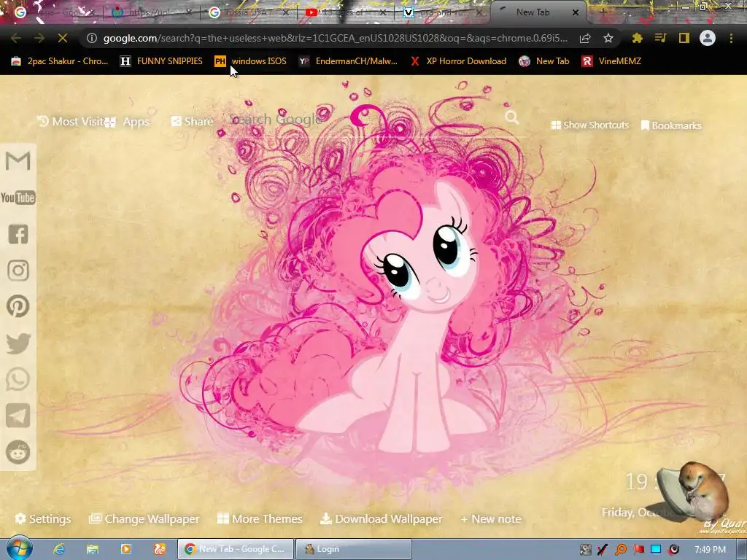Open the Facebook sidebar shortcut
Image resolution: width=747 pixels, height=560 pixels.
pyautogui.click(x=18, y=234)
